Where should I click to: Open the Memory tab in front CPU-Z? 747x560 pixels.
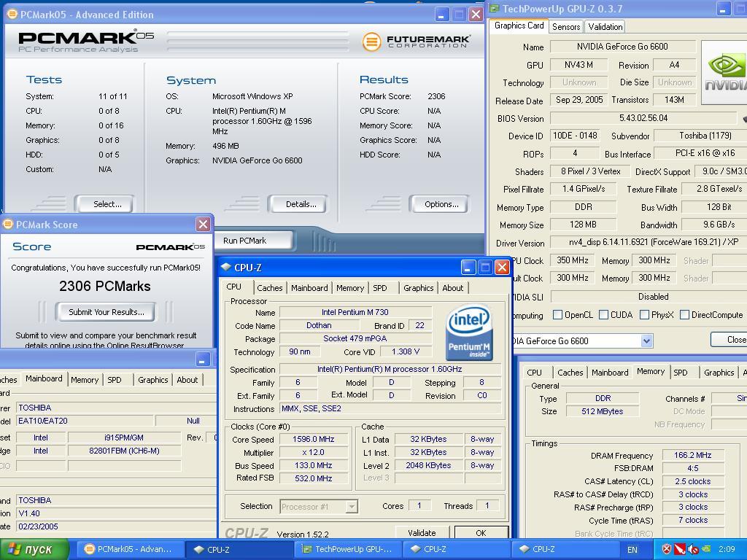[349, 288]
